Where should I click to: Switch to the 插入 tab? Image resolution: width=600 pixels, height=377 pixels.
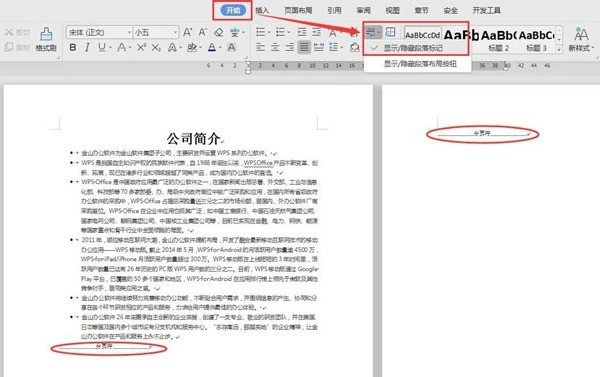[262, 11]
